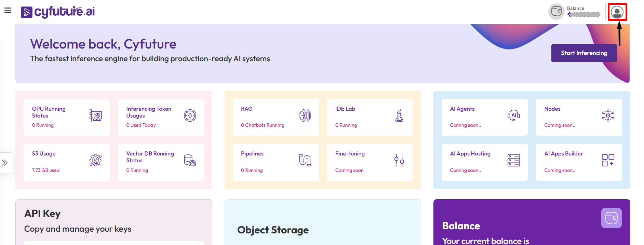Open the user profile icon
This screenshot has width=644, height=245.
tap(617, 12)
